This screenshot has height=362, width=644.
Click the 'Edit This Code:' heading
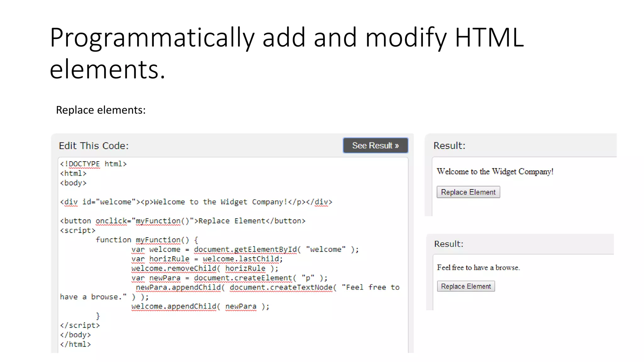coord(94,146)
